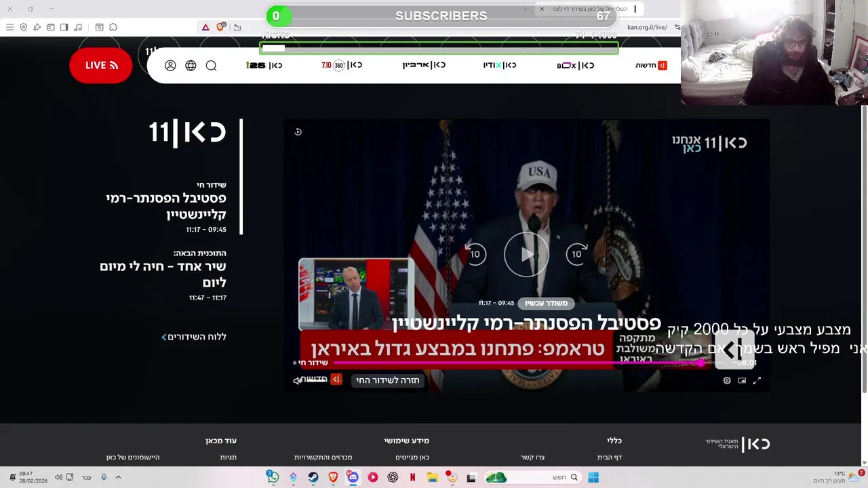Open Brave browser from the taskbar
868x488 pixels.
(x=333, y=477)
